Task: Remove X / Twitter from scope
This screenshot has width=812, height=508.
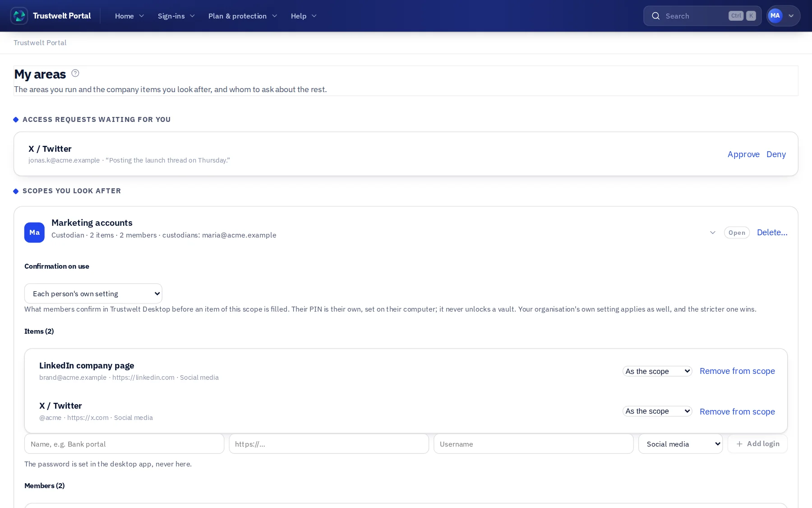Action: pos(737,412)
